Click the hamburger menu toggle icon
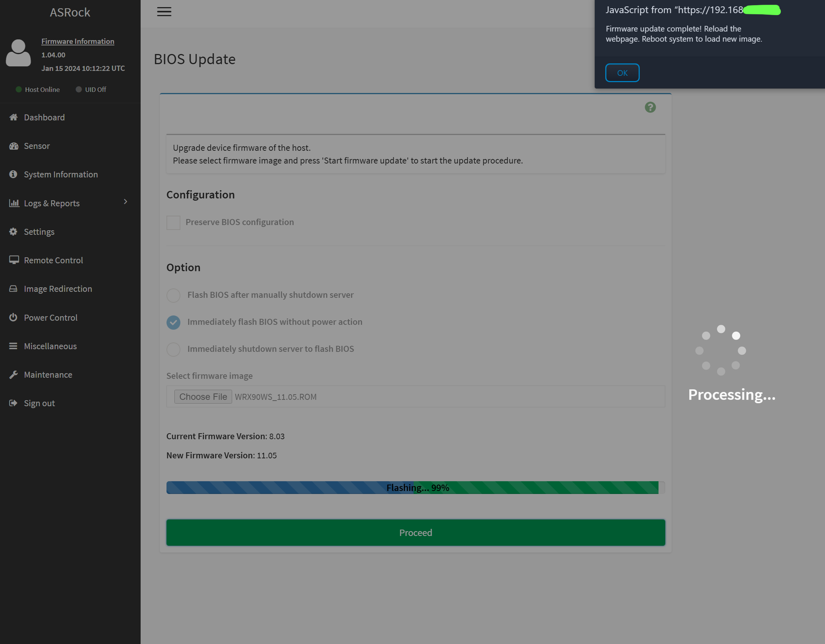This screenshot has height=644, width=825. click(164, 12)
